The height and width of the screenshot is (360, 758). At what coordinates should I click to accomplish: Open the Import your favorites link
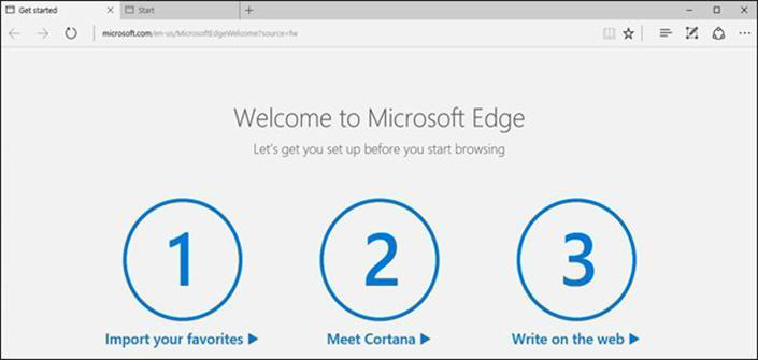[181, 339]
